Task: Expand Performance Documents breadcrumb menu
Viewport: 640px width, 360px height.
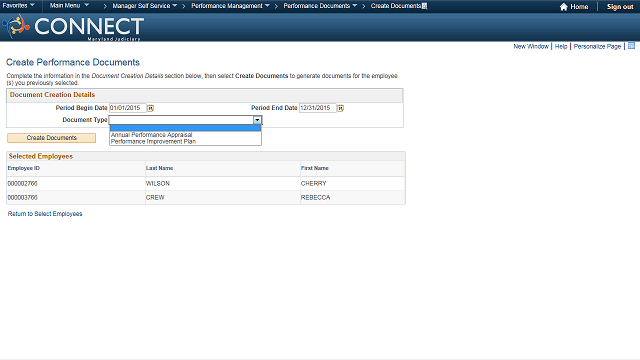Action: pos(320,6)
